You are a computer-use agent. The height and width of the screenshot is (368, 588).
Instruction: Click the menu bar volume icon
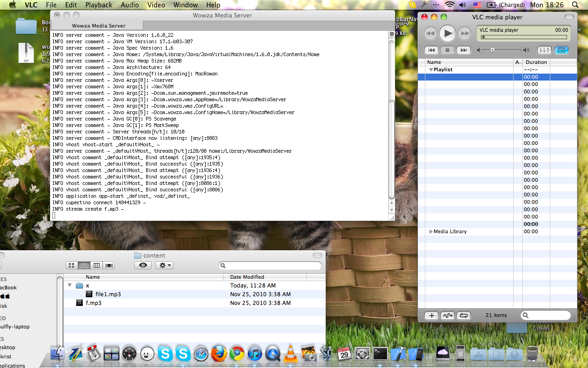pos(463,5)
